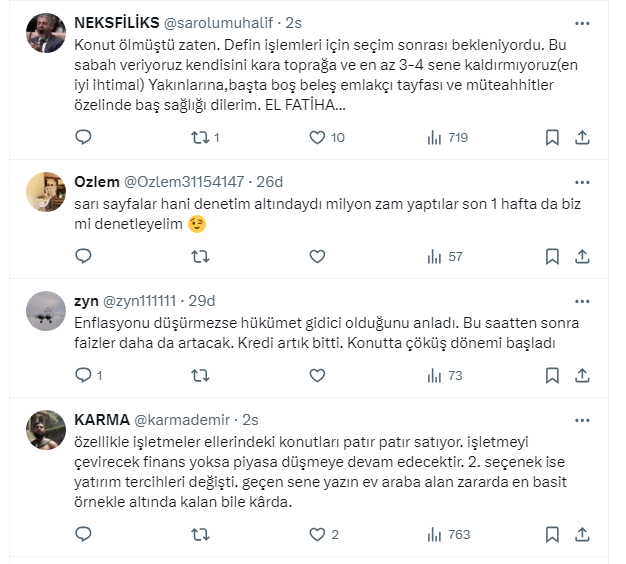Bookmark the NEKSFİLİKS tweet

[x=552, y=138]
